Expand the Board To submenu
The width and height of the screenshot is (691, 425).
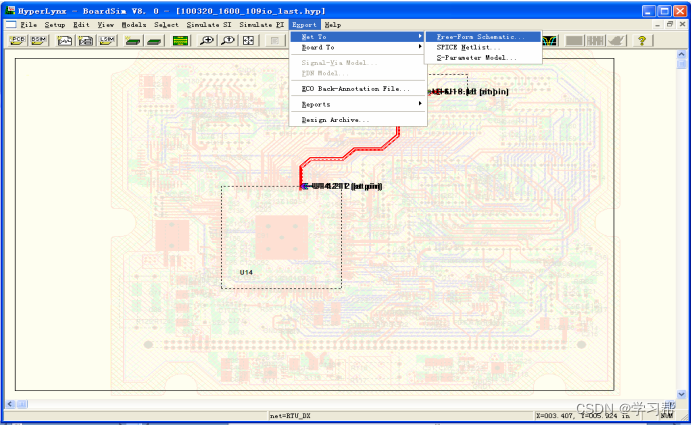click(x=358, y=47)
